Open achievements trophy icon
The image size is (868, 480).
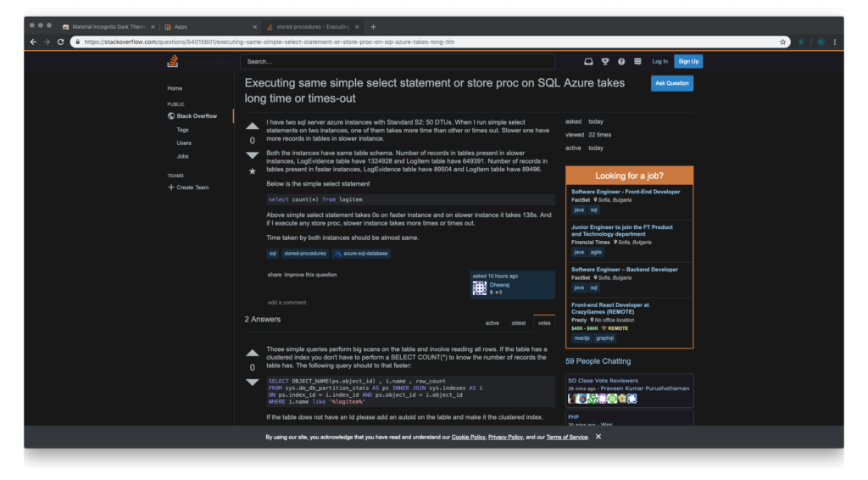(605, 61)
